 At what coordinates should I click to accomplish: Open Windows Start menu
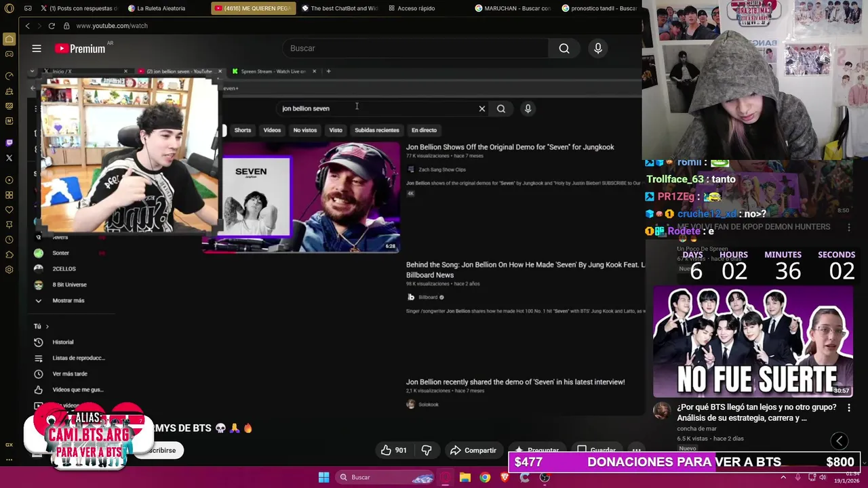point(323,477)
